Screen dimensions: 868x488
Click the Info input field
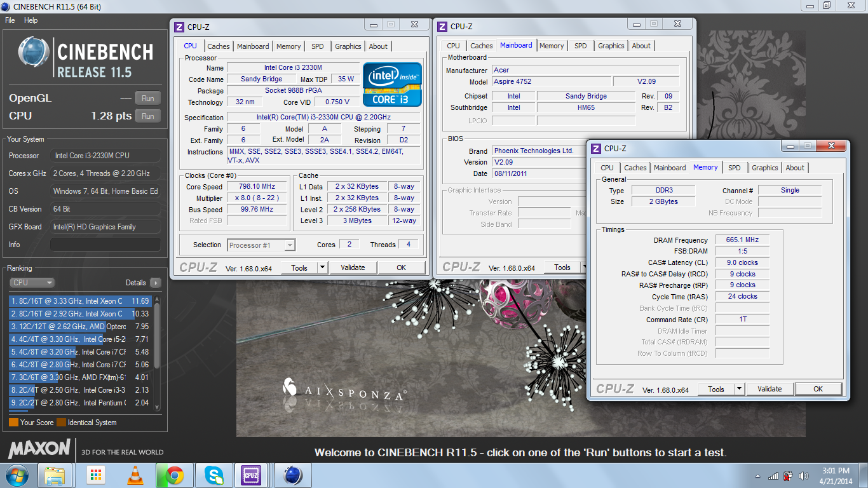[x=105, y=245]
